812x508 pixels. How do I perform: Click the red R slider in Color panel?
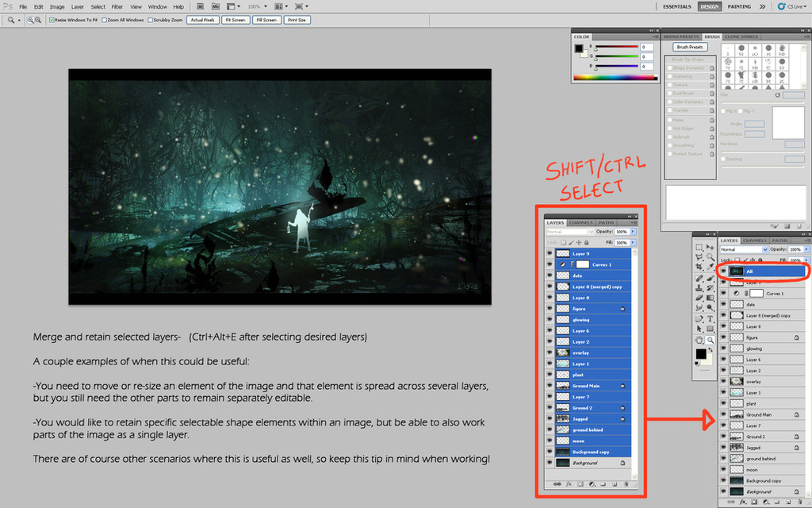[616, 47]
